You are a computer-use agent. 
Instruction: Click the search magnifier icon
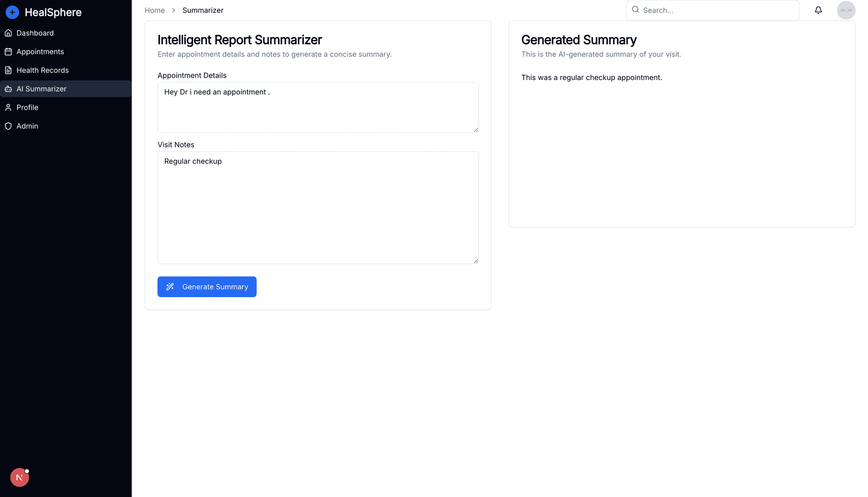[635, 9]
